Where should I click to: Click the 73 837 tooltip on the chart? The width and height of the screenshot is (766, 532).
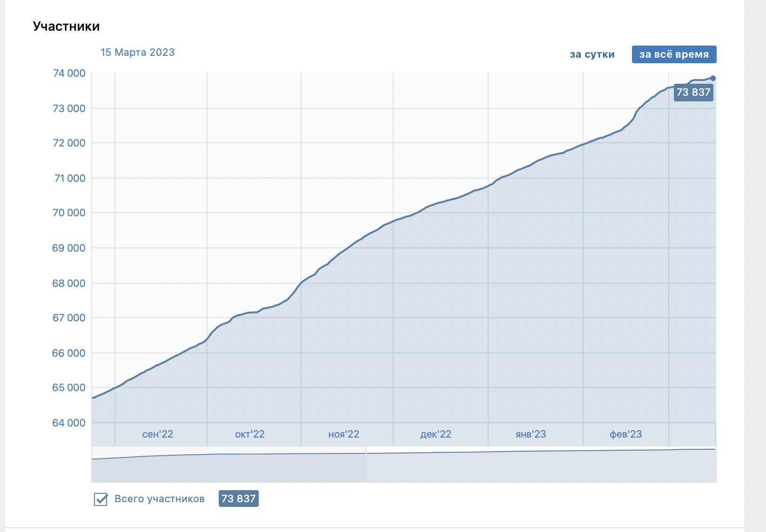(693, 92)
